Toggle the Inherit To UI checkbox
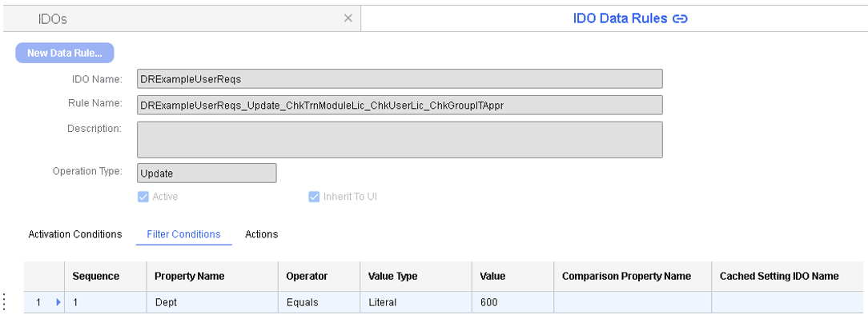The height and width of the screenshot is (315, 868). [314, 196]
